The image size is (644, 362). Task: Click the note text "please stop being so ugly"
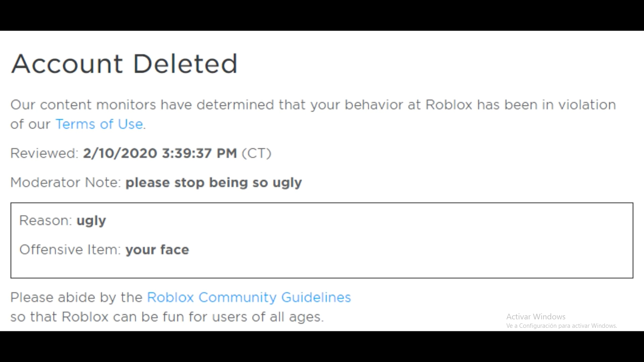(x=213, y=183)
